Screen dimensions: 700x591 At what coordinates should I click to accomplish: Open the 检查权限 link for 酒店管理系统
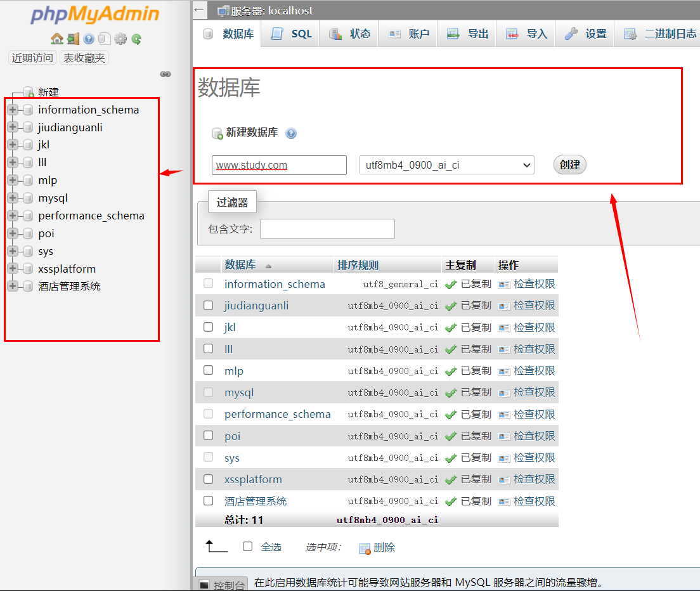pos(534,502)
